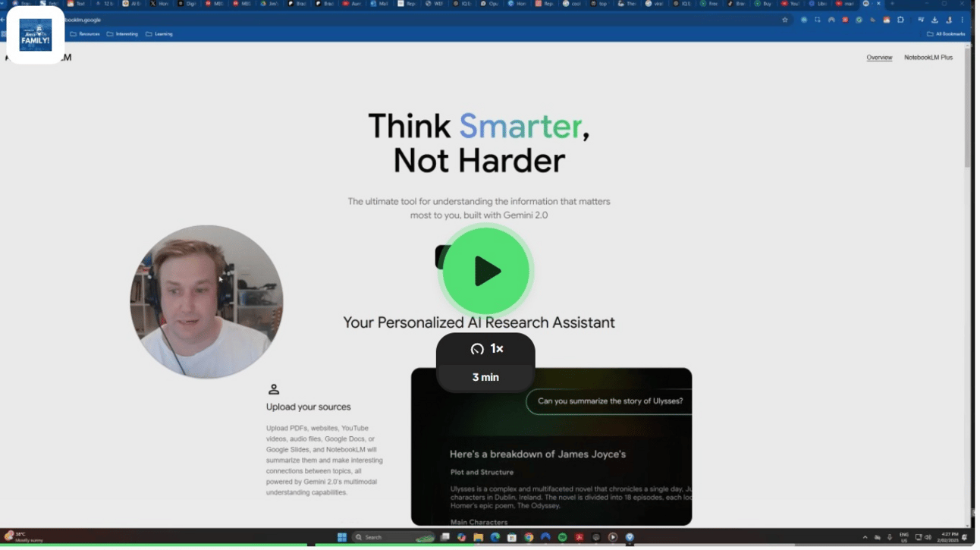Switch to the 'Text' browser tab
This screenshot has width=980, height=550.
tap(76, 4)
